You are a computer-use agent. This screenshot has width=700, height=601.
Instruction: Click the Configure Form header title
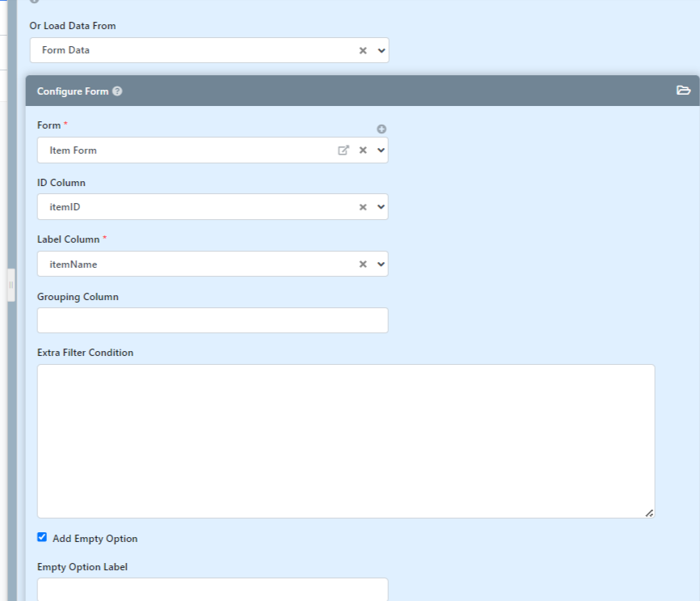[x=73, y=91]
